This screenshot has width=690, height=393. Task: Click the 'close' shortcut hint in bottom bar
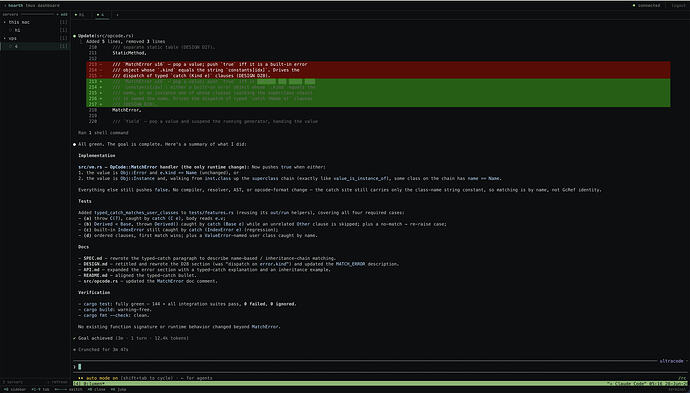tap(96, 389)
